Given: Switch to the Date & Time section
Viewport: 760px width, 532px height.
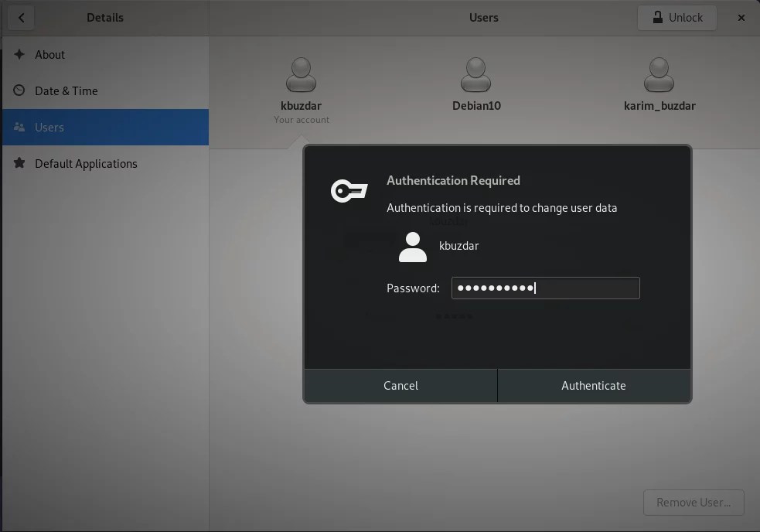Looking at the screenshot, I should point(65,90).
